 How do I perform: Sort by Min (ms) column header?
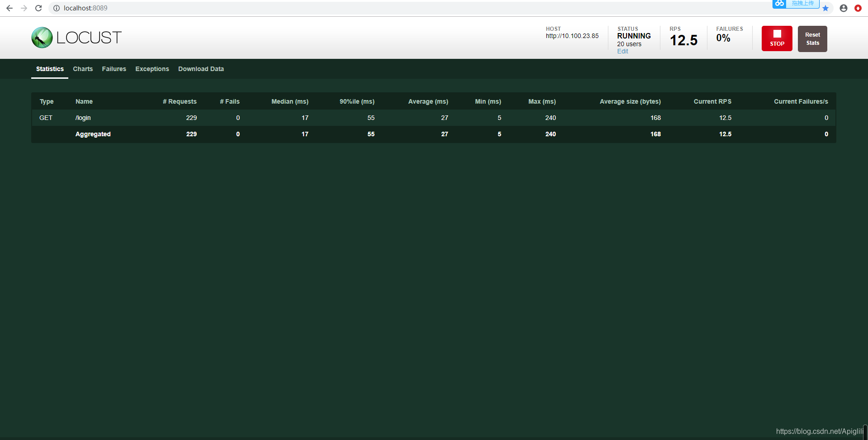point(488,101)
